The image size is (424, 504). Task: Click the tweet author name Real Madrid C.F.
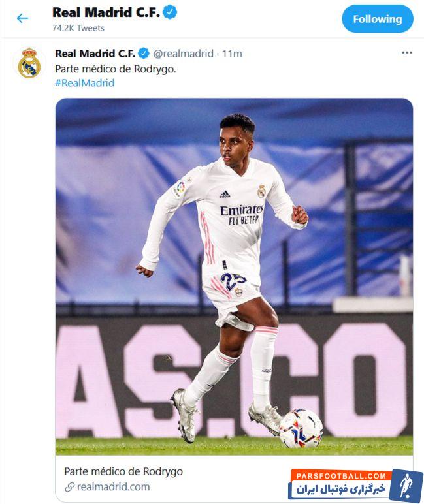pos(95,54)
